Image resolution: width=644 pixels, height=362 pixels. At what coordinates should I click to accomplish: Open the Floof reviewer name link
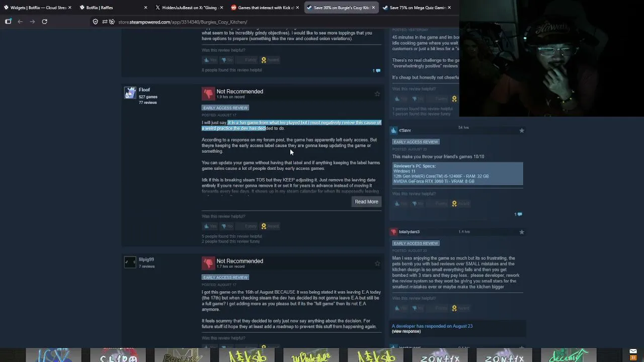144,90
